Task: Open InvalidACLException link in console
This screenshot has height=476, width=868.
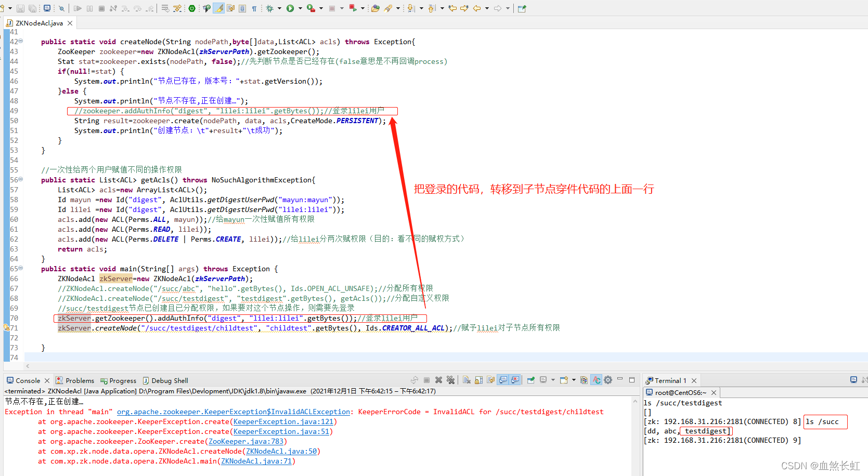Action: point(234,412)
